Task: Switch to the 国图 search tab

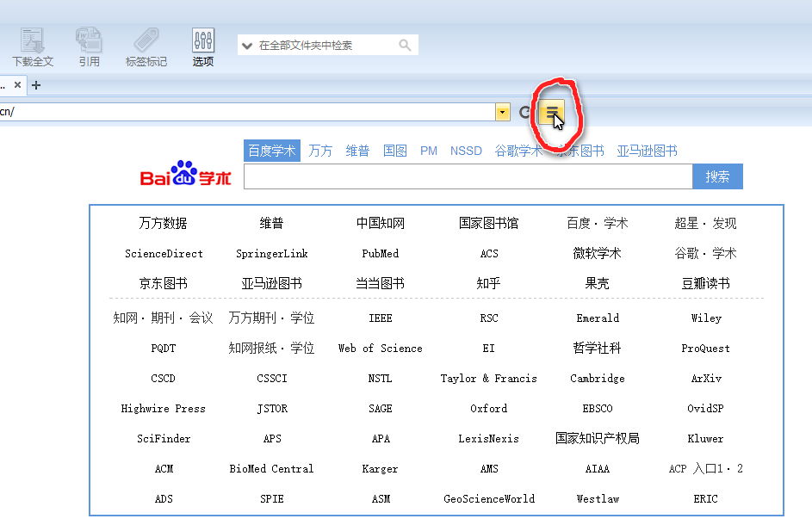Action: pyautogui.click(x=394, y=151)
